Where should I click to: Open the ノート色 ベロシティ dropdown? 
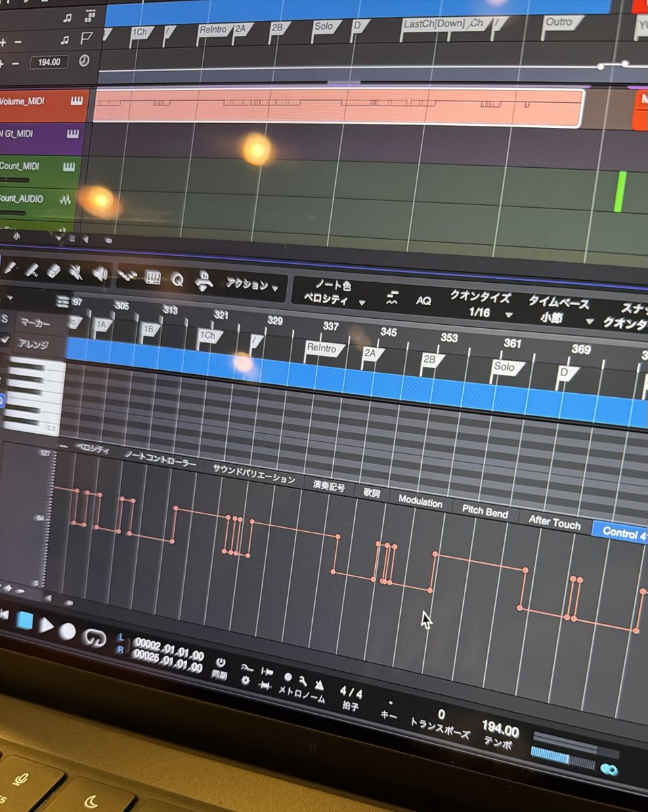pos(334,292)
